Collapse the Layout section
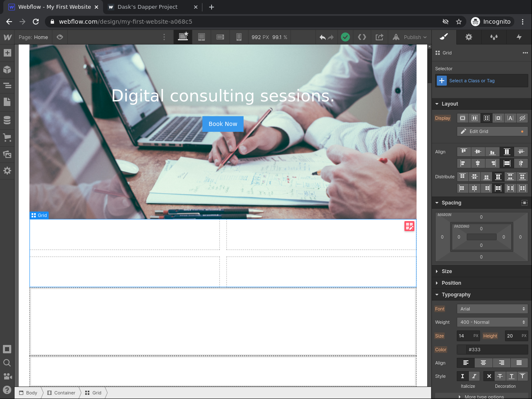 point(482,104)
